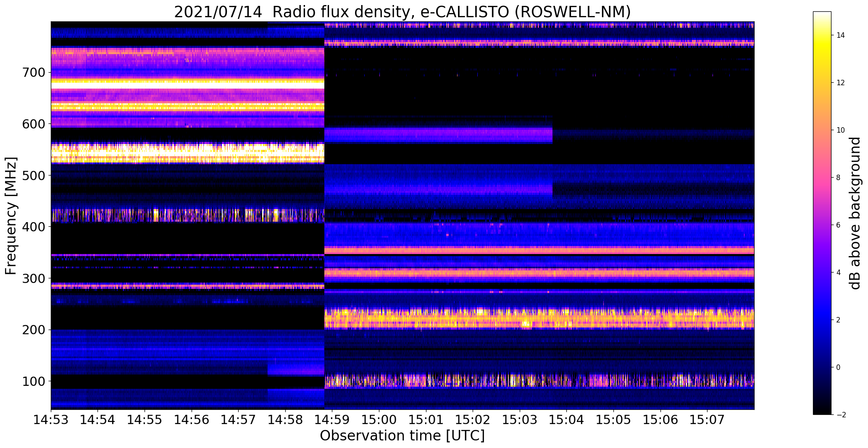Click the colorbar value 10

[841, 130]
